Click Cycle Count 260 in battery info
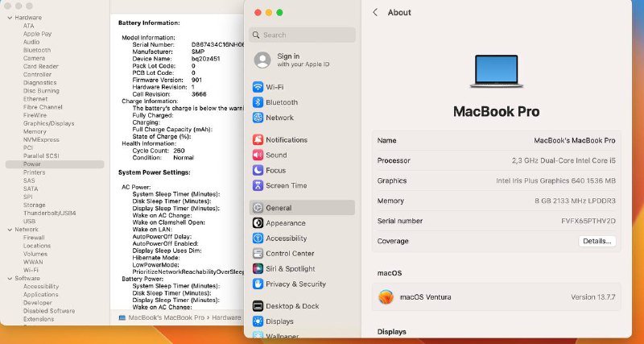 click(159, 151)
